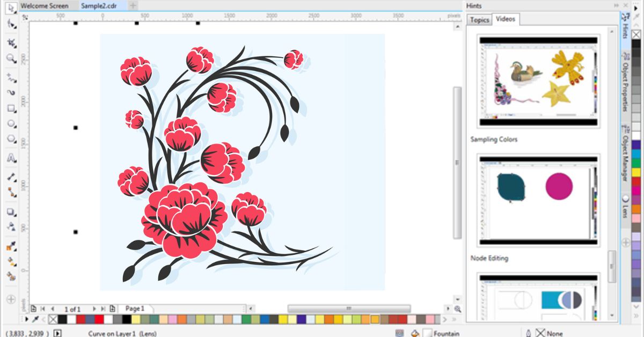Click the outline pen icon in status bar
Image resolution: width=644 pixels, height=337 pixels.
pos(529,333)
